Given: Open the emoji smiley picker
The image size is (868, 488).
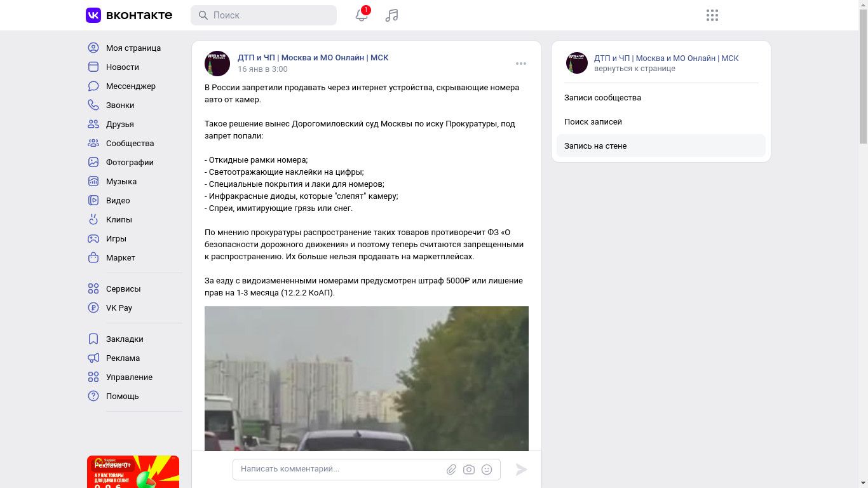Looking at the screenshot, I should [x=487, y=470].
